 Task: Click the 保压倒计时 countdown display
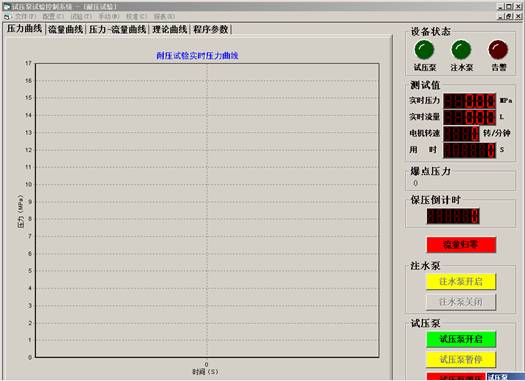pos(453,216)
